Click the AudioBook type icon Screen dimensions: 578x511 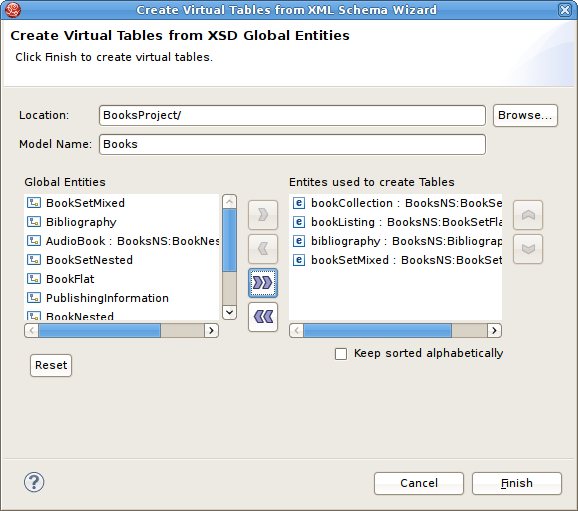pos(34,241)
